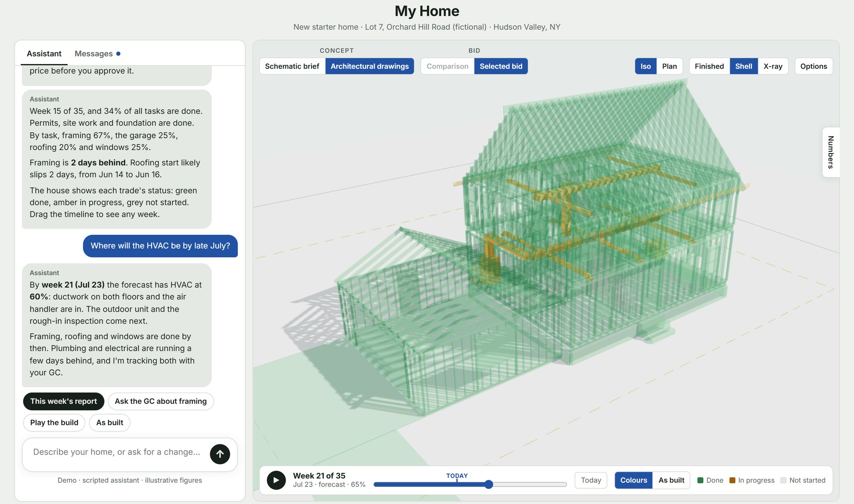Jump timeline to Today button
This screenshot has height=504, width=854.
[591, 480]
